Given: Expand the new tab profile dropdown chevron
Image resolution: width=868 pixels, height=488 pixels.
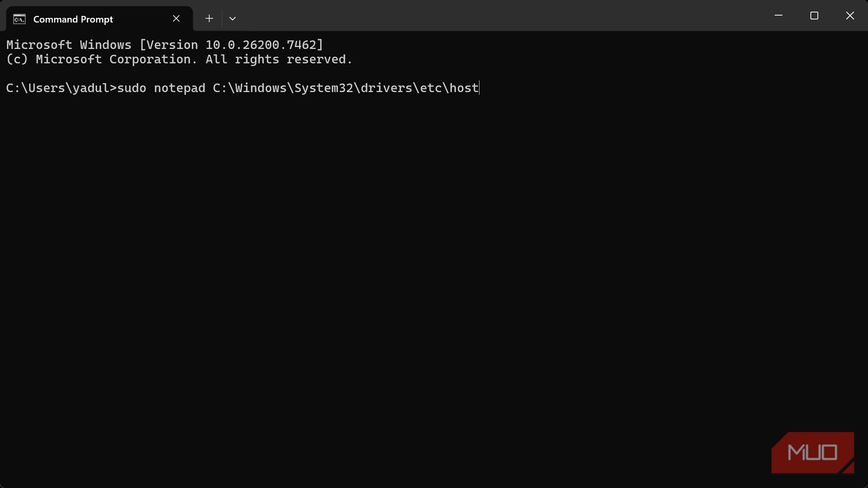Looking at the screenshot, I should click(x=233, y=19).
